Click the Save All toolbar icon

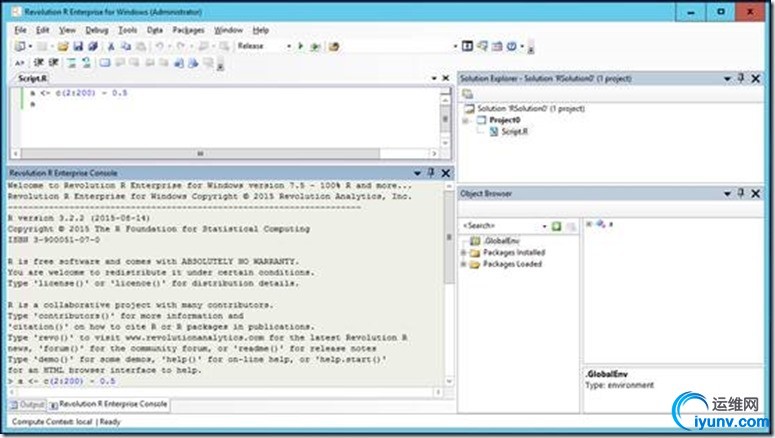click(x=93, y=46)
